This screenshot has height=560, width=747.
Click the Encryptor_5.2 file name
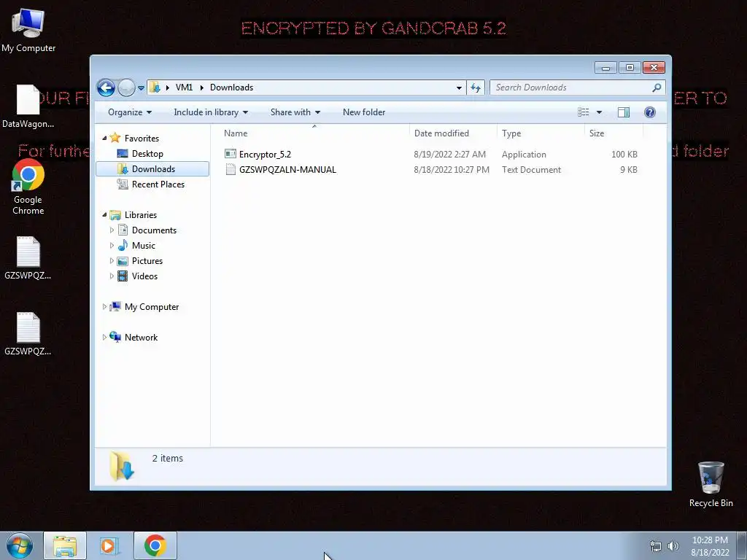pos(265,155)
